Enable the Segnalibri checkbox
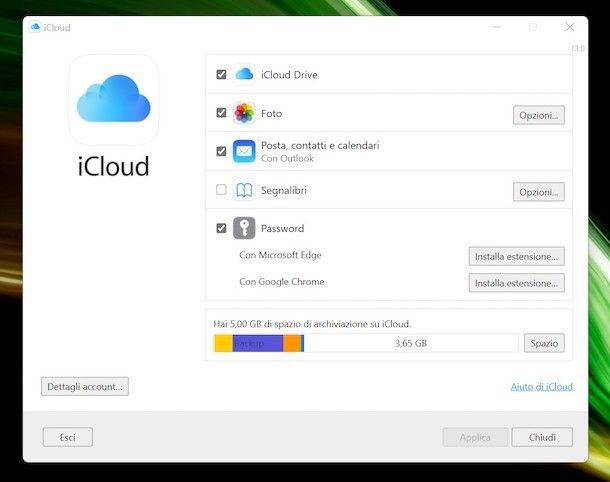 pos(221,190)
